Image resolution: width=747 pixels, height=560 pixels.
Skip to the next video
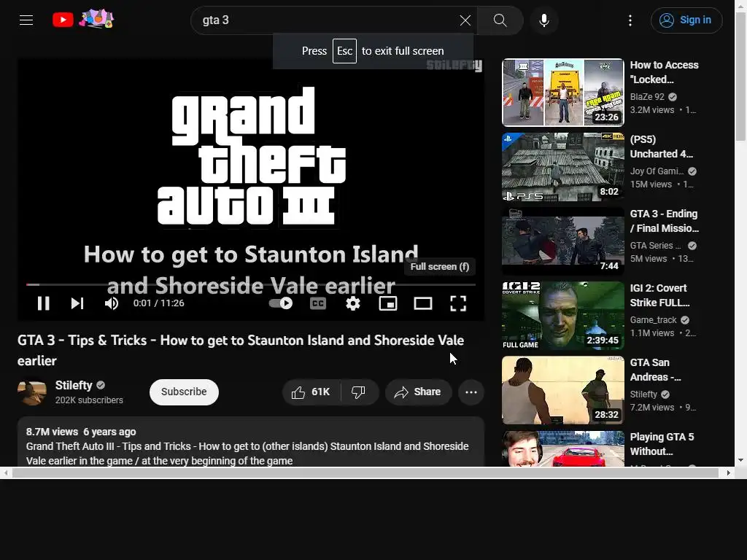[77, 303]
